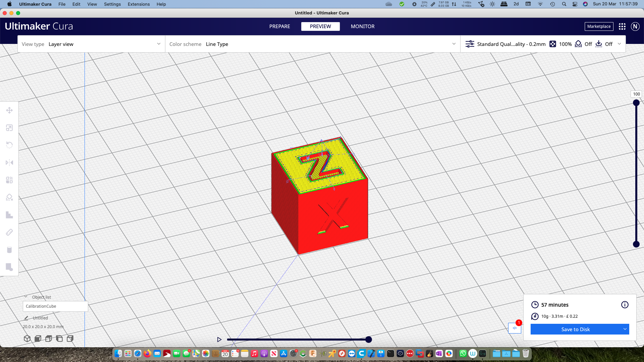The width and height of the screenshot is (644, 362).
Task: Switch to the top view of the build plate
Action: [x=48, y=339]
